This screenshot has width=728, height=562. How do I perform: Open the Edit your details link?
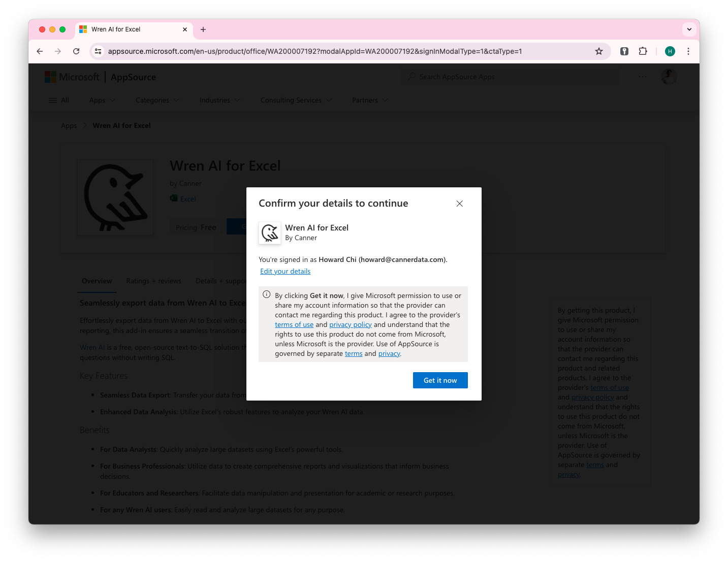pos(285,271)
